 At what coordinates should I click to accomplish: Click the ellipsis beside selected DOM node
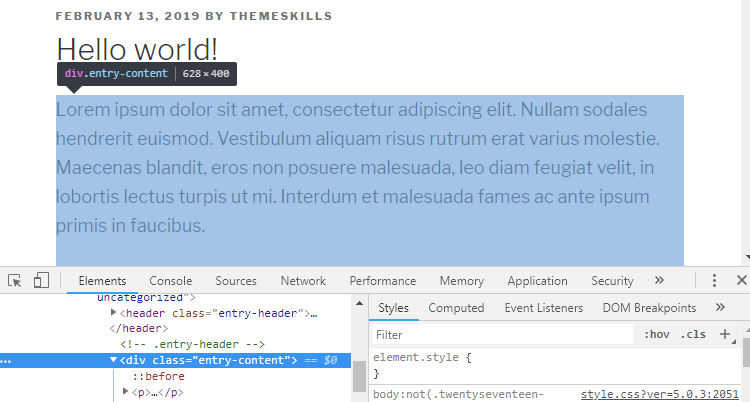coord(6,361)
